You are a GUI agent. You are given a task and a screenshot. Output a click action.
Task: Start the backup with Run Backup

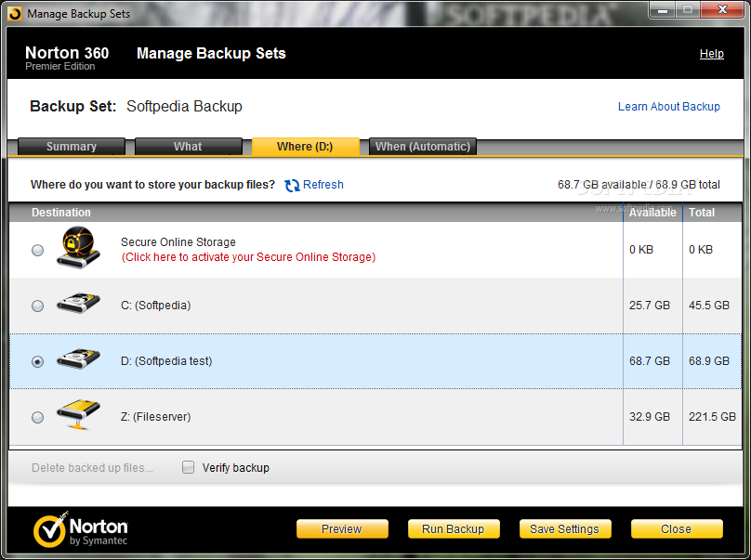point(454,529)
